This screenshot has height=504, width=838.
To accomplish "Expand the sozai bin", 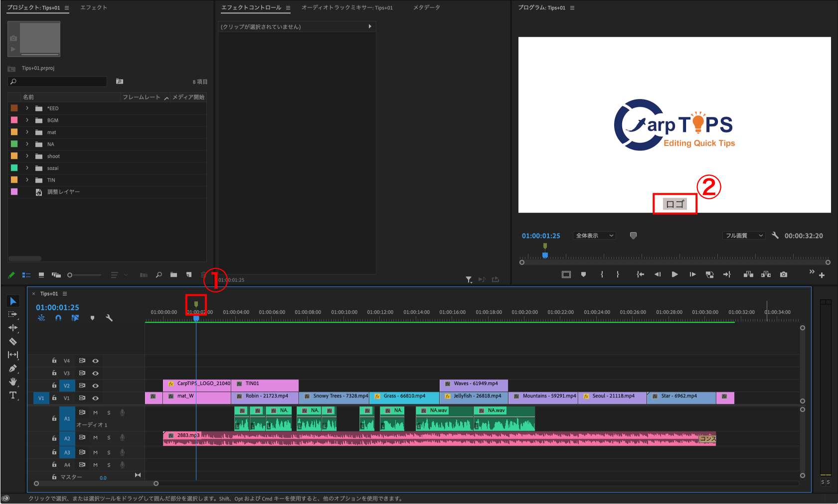I will tap(27, 168).
